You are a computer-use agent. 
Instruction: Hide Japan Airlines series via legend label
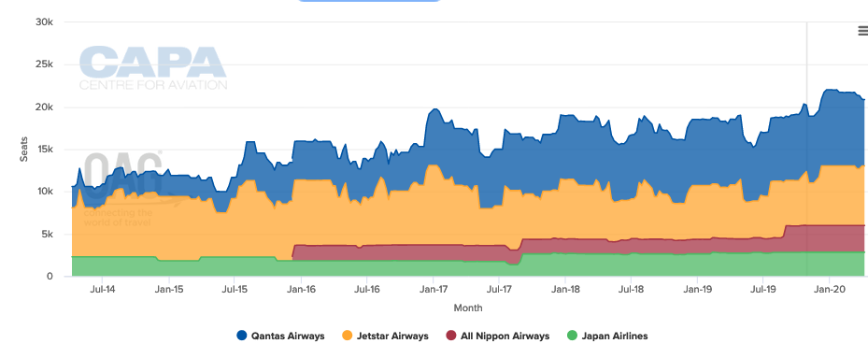[x=615, y=336]
